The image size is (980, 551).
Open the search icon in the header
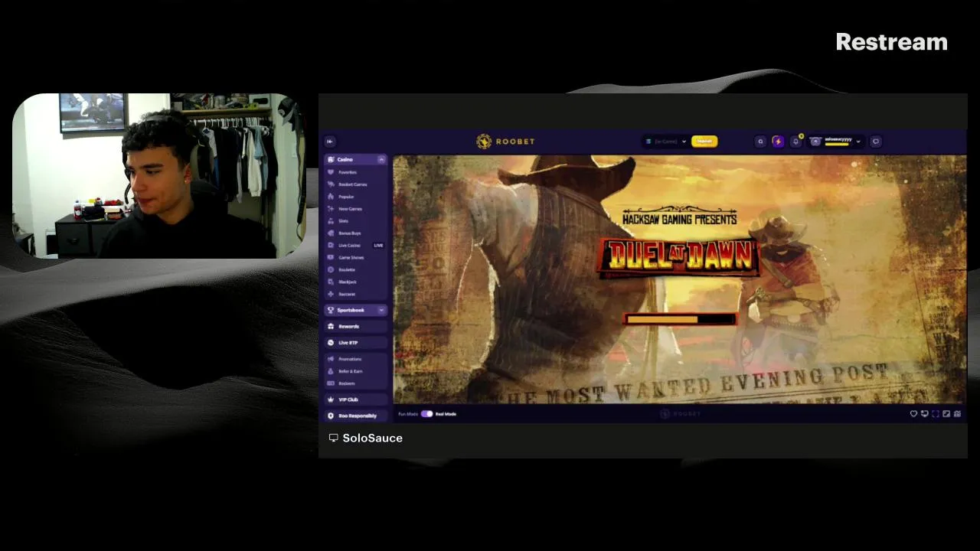[x=760, y=141]
